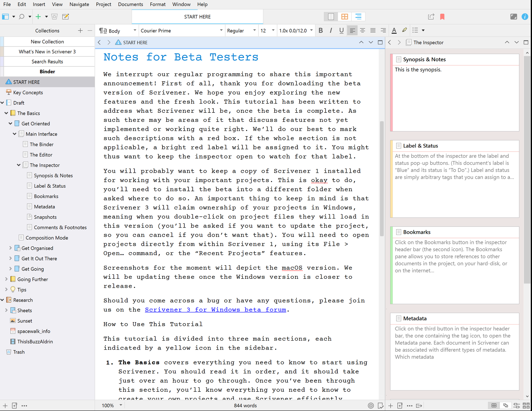532x411 pixels.
Task: Switch to Corkboard view mode
Action: coord(344,17)
